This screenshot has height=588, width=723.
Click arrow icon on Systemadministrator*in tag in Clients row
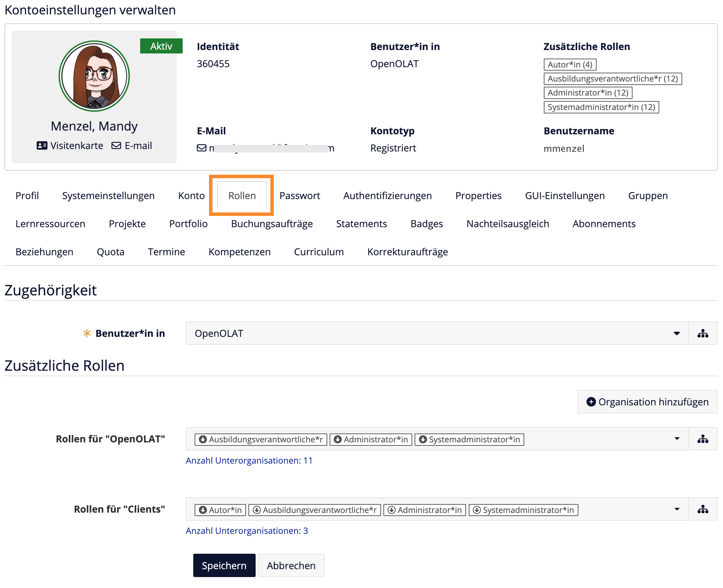click(x=477, y=510)
